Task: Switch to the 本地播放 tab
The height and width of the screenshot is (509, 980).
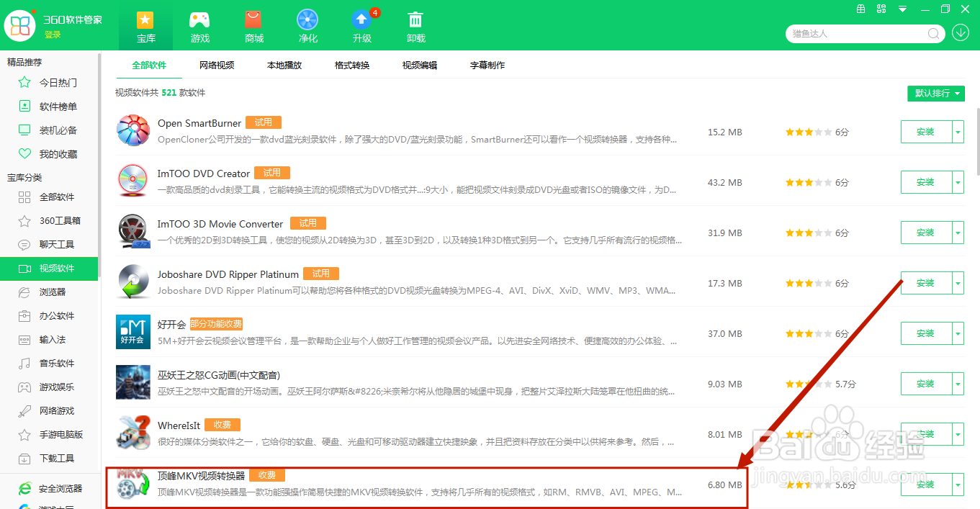Action: tap(284, 65)
